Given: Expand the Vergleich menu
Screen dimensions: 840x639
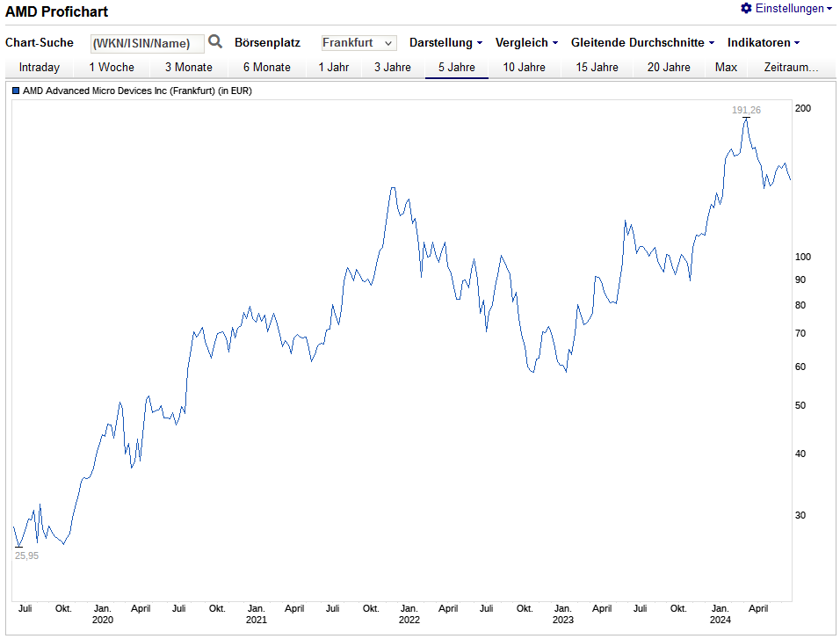Looking at the screenshot, I should pos(526,42).
